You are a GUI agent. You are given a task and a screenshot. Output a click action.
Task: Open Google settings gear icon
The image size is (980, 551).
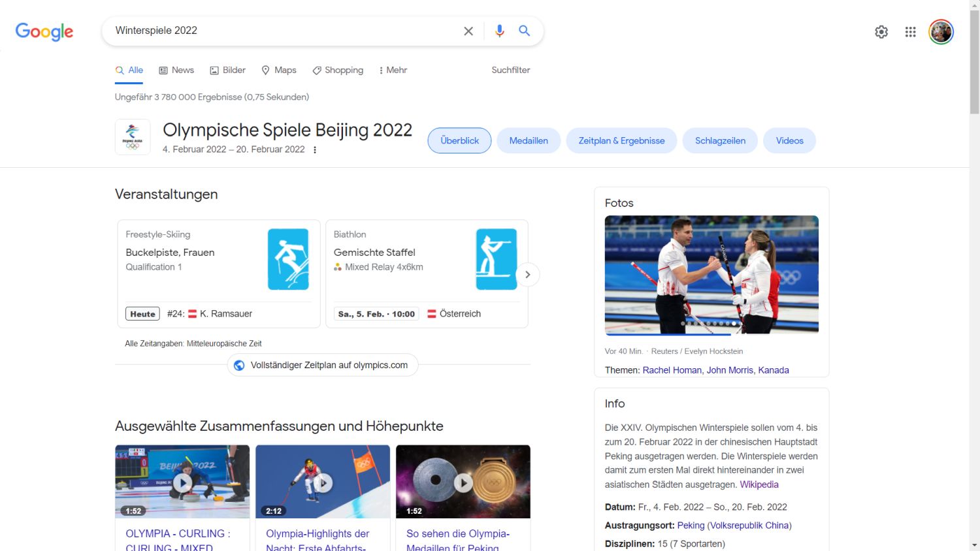(x=881, y=31)
